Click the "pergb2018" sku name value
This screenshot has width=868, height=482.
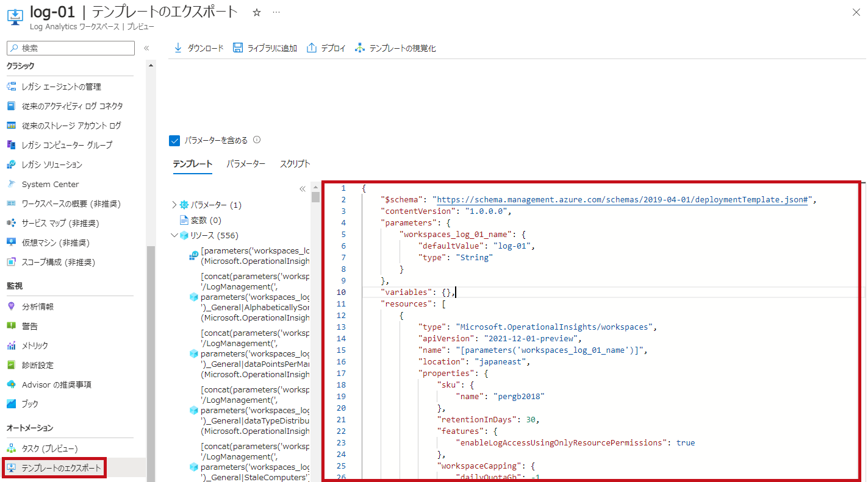tap(518, 397)
